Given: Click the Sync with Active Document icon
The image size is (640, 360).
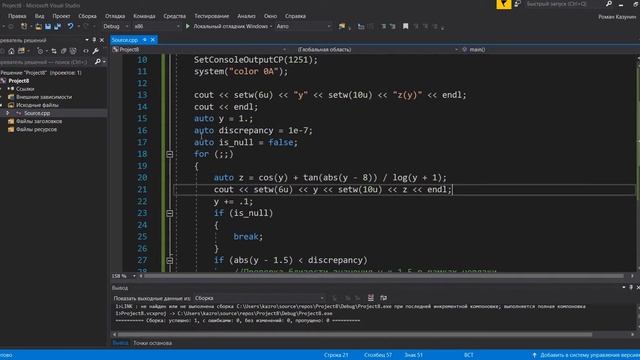Looking at the screenshot, I should click(53, 51).
